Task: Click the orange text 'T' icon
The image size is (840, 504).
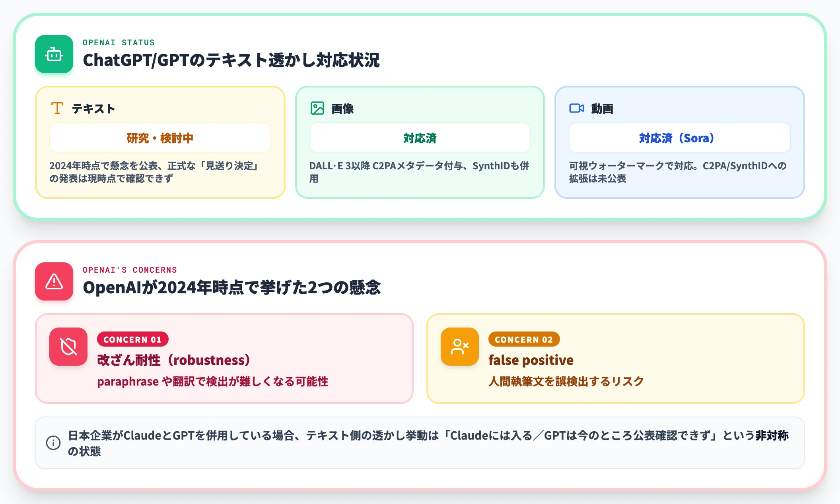Action: tap(57, 108)
